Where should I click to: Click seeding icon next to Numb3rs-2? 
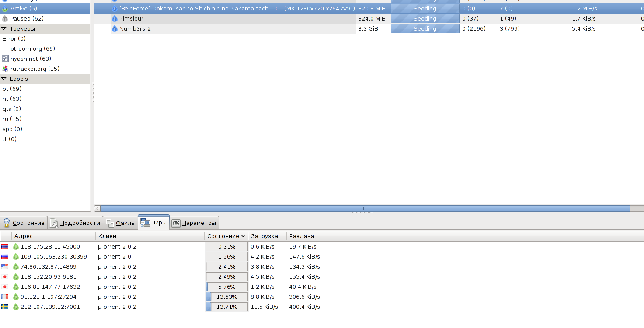(115, 28)
